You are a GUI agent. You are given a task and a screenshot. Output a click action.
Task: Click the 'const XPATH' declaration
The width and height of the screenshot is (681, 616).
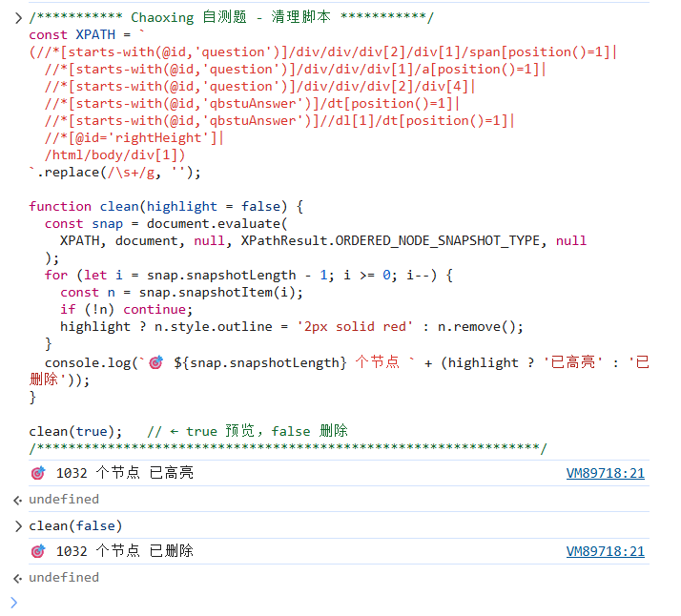click(x=78, y=34)
